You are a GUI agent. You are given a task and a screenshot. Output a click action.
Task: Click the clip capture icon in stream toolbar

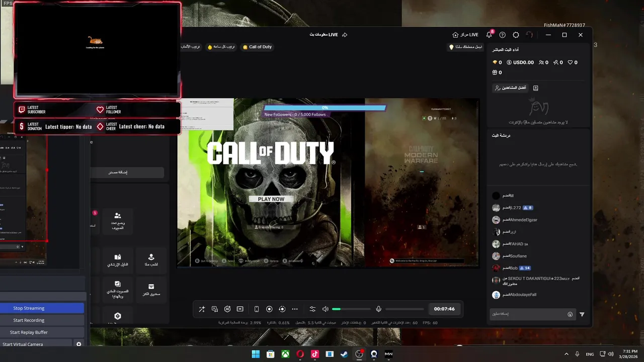[240, 309]
